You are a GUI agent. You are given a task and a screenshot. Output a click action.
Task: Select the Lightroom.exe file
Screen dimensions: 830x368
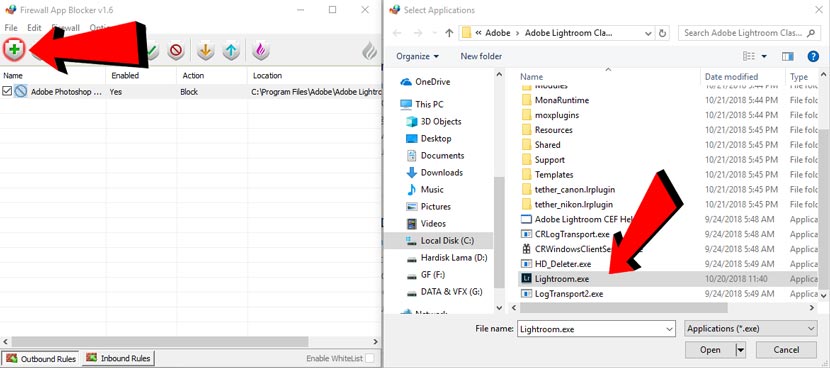coord(562,279)
